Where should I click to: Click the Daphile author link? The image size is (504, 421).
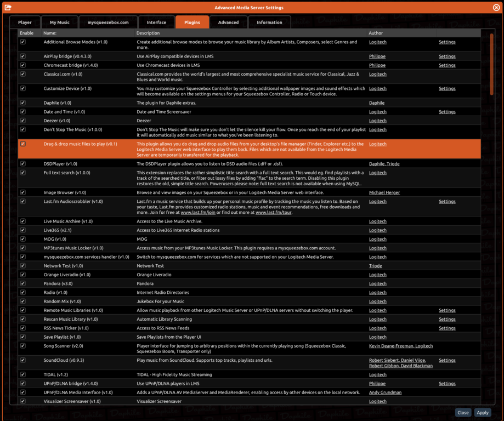377,103
